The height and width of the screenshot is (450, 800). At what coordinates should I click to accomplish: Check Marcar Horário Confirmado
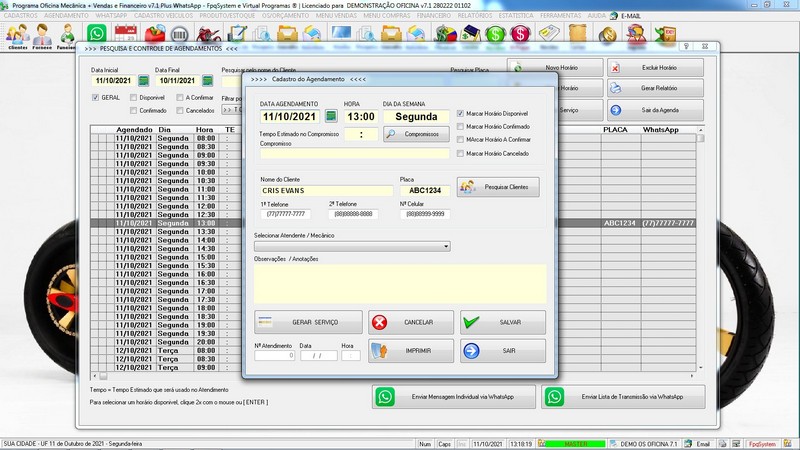pyautogui.click(x=460, y=127)
